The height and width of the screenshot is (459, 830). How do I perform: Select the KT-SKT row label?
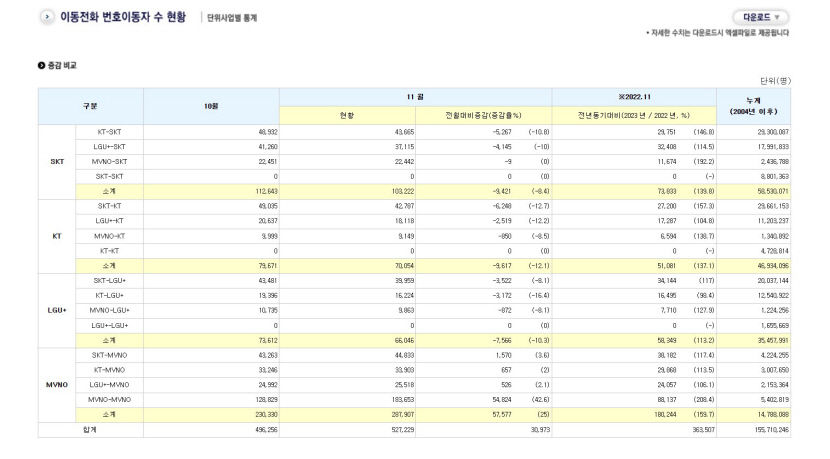(110, 132)
